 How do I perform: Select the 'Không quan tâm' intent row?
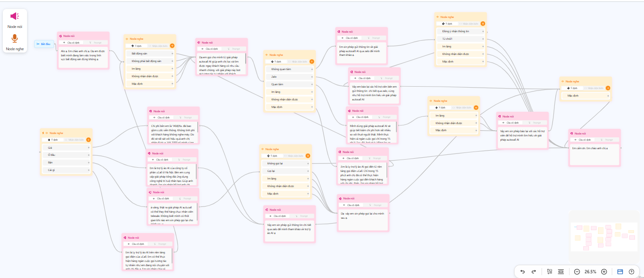[290, 69]
